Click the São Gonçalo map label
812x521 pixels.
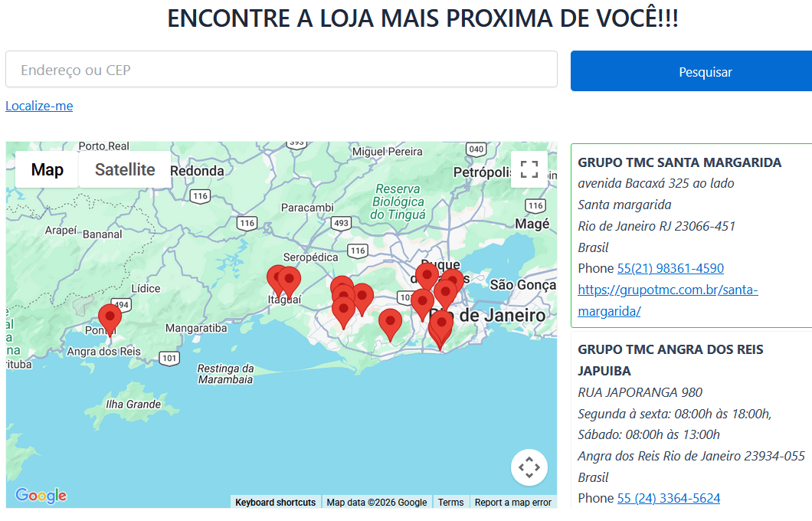click(x=523, y=285)
